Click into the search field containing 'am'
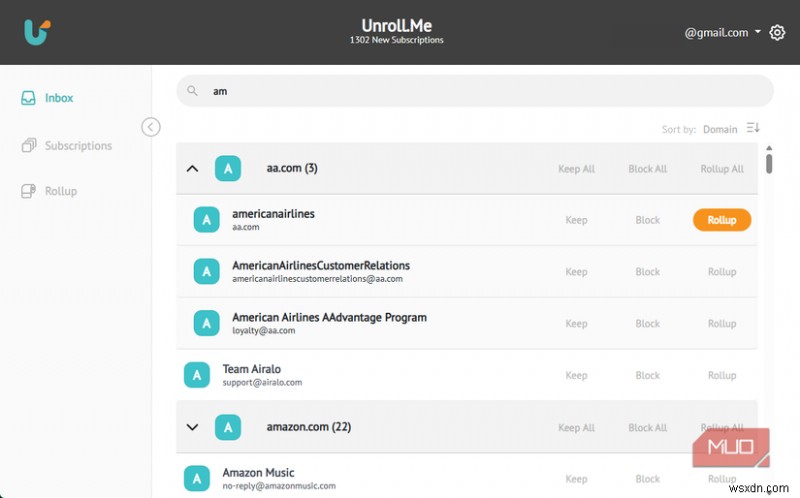 (x=475, y=91)
